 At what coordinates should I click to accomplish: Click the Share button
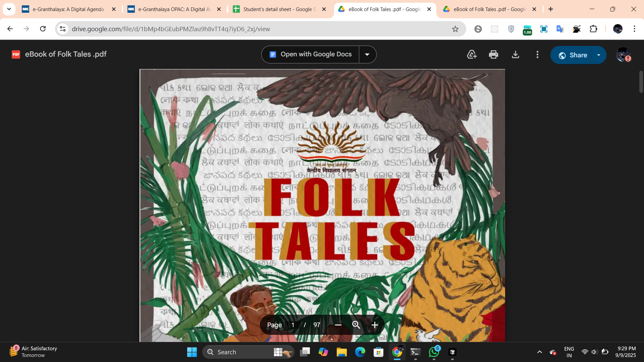573,55
